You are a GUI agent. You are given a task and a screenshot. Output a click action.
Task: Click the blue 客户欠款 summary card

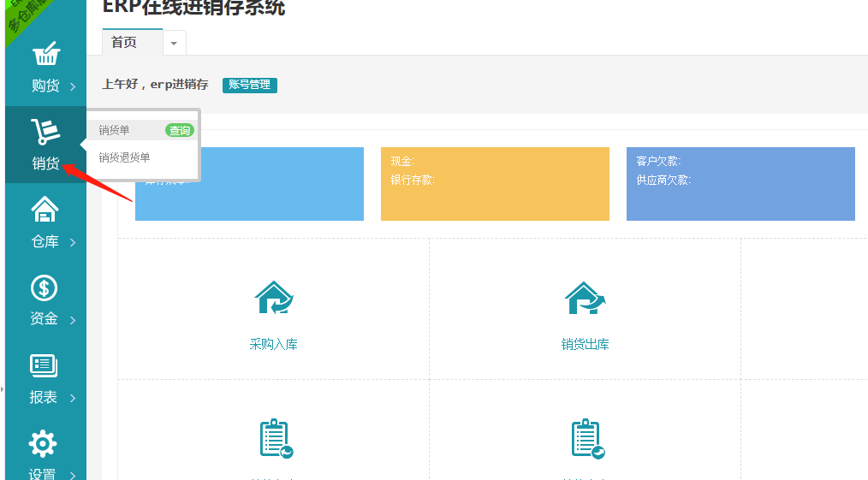click(740, 184)
